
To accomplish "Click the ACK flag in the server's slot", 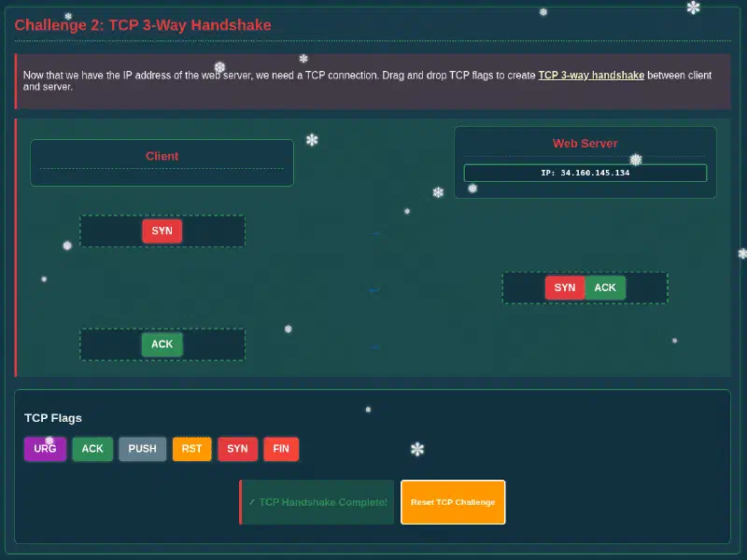I will pyautogui.click(x=605, y=287).
